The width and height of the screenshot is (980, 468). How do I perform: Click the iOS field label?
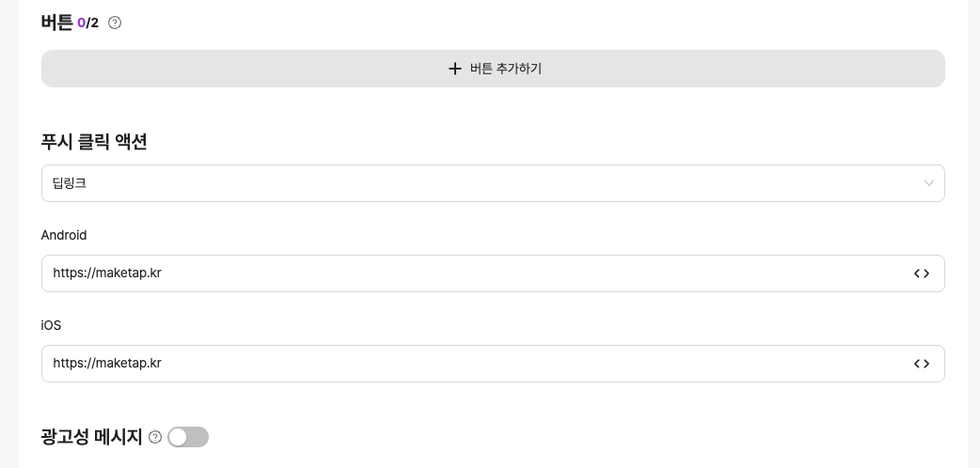point(51,325)
